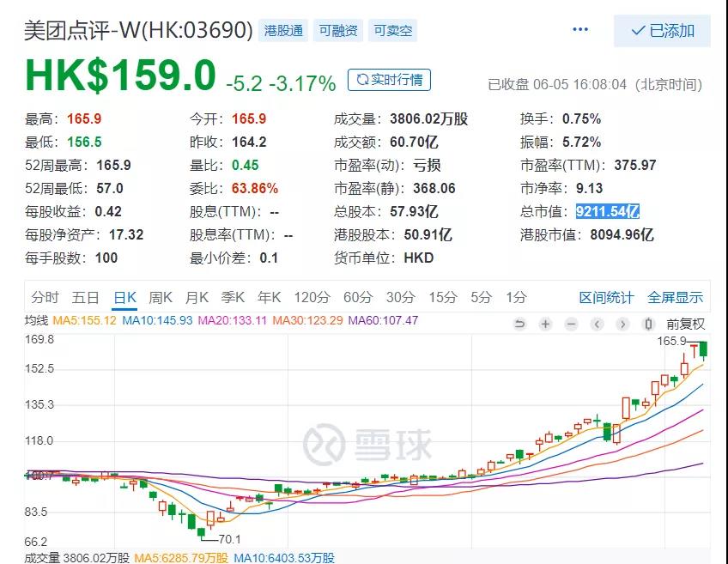Refresh quotes with the 实时行情 button
The image size is (728, 564).
[389, 80]
